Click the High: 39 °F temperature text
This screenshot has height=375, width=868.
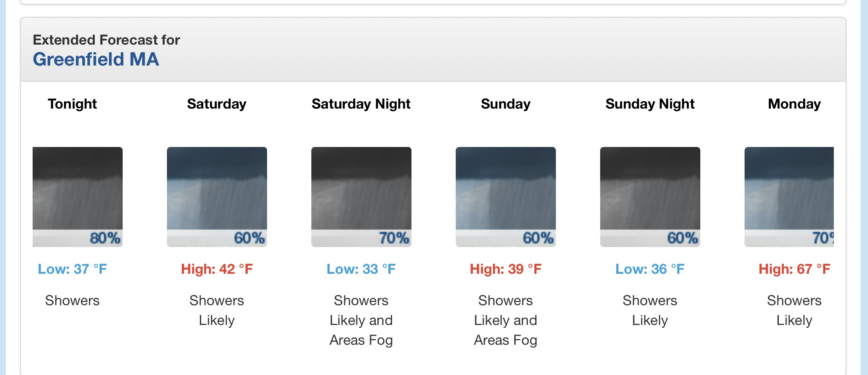505,269
